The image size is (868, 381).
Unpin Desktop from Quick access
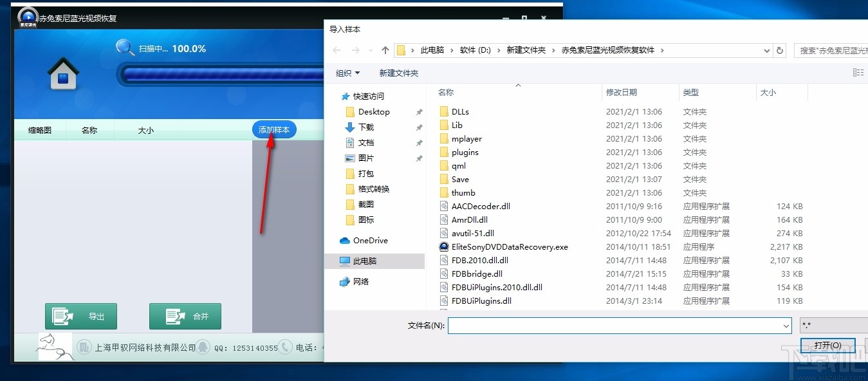pyautogui.click(x=420, y=111)
